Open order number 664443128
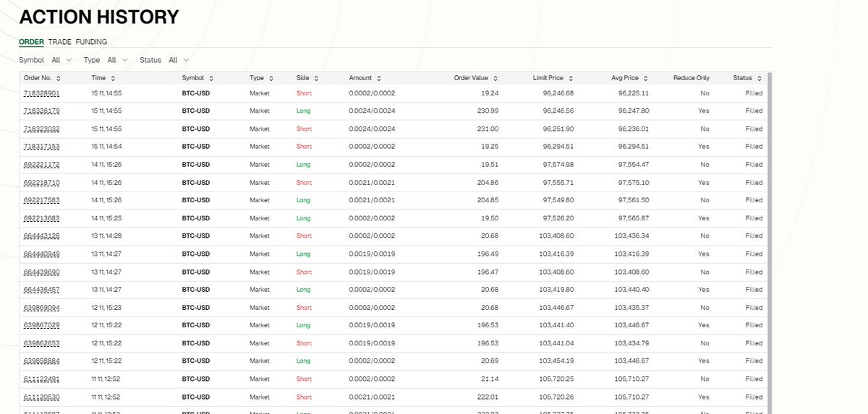The image size is (868, 414). (x=41, y=236)
